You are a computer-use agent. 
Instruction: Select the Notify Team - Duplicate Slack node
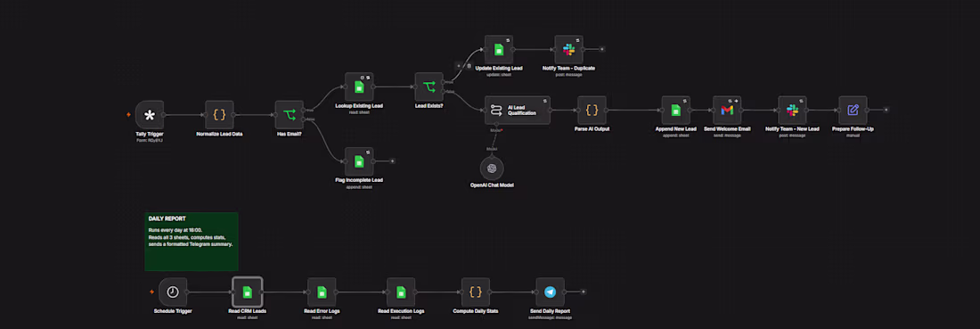568,49
